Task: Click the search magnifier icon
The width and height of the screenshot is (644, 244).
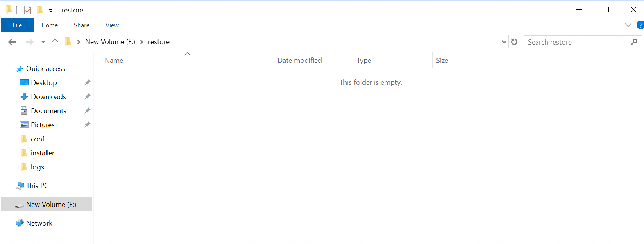Action: pyautogui.click(x=634, y=42)
